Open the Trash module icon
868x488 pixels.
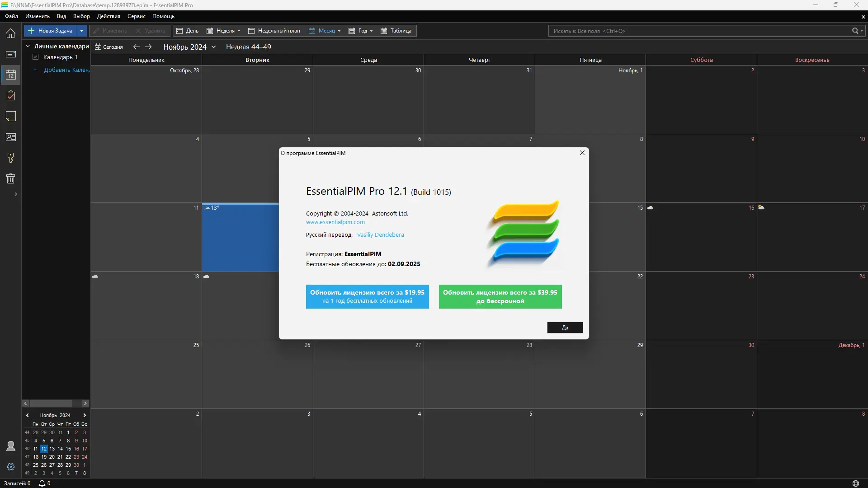[x=10, y=178]
